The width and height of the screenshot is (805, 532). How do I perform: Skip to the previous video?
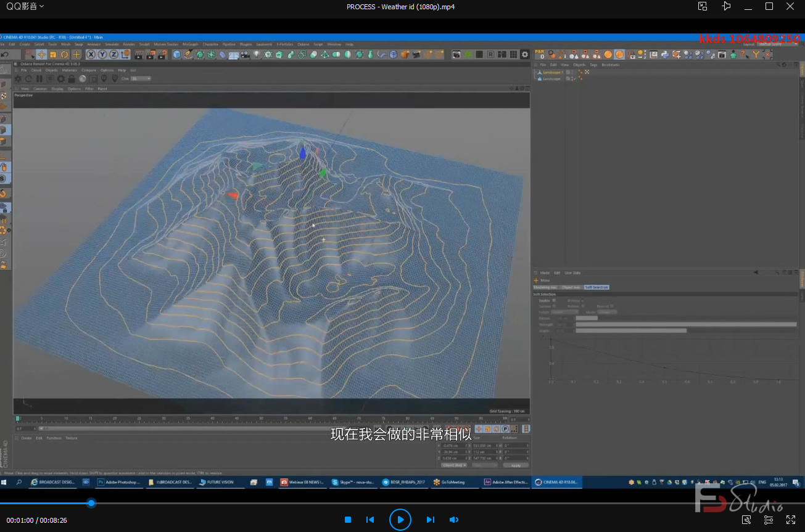[x=370, y=520]
